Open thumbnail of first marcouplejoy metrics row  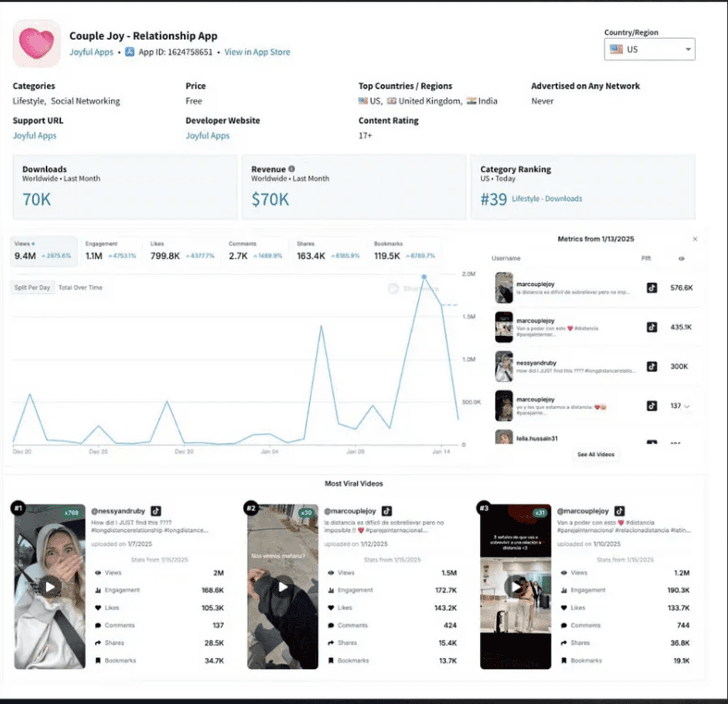504,288
